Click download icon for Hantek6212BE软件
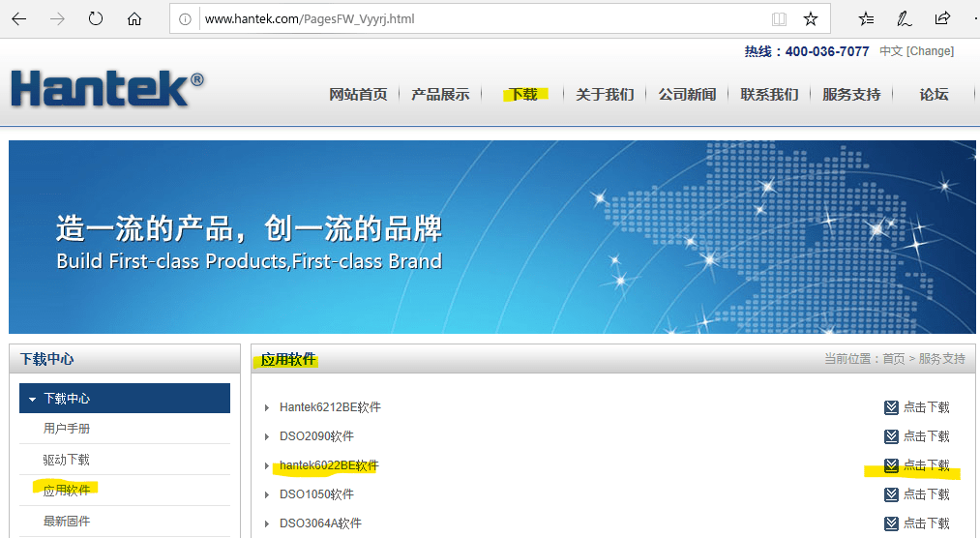Viewport: 980px width, 538px height. 891,408
